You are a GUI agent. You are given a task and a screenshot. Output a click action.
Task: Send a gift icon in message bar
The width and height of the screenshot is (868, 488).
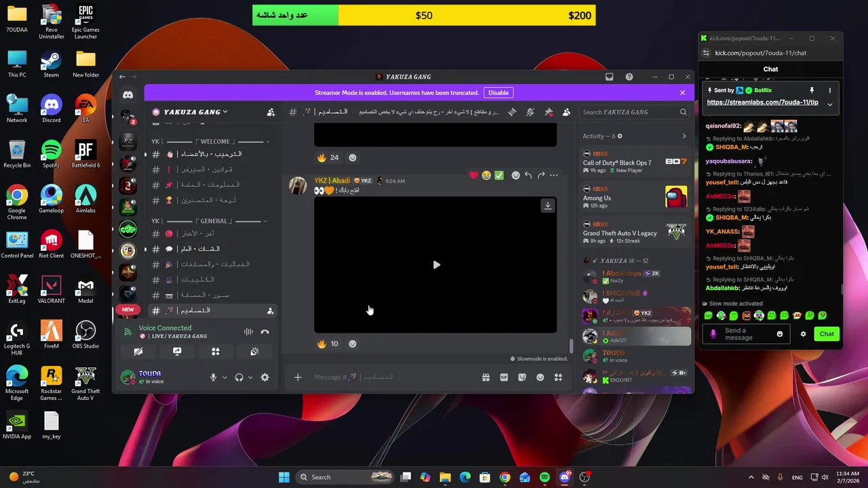point(486,377)
